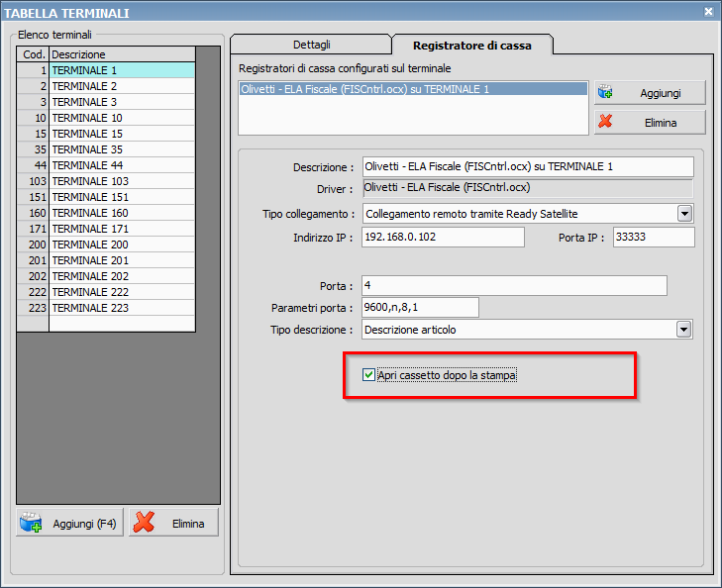Switch to the Dettagli tab
722x588 pixels.
[x=311, y=45]
